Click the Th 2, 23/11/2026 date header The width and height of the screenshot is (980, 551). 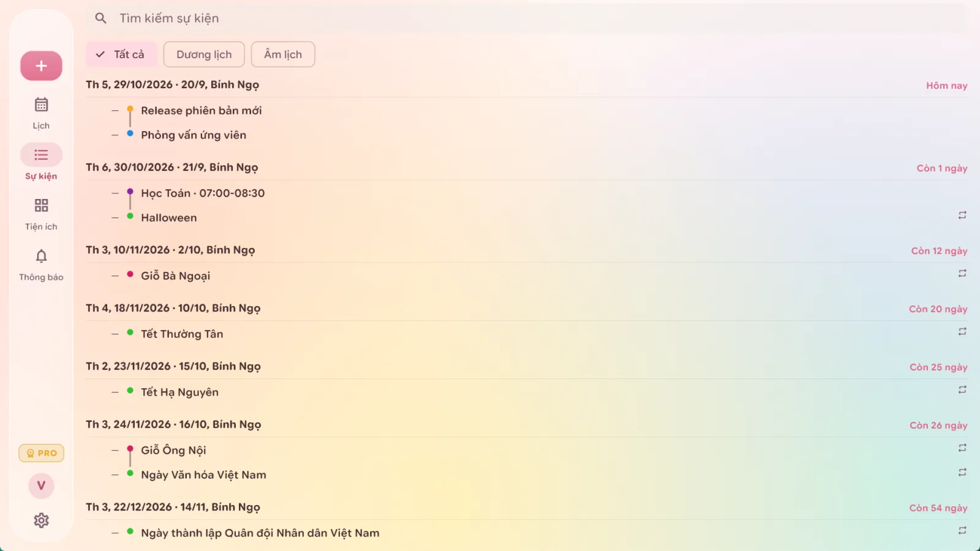(173, 367)
